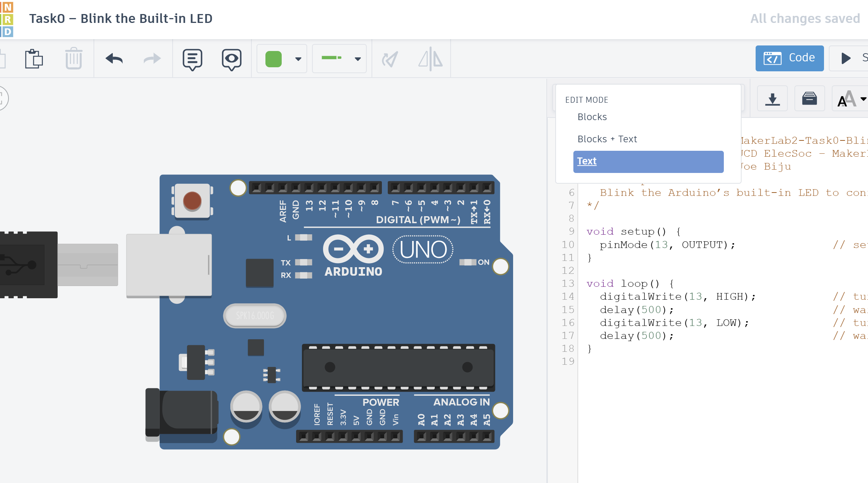Open the font size dropdown
This screenshot has height=483, width=868.
[x=849, y=98]
